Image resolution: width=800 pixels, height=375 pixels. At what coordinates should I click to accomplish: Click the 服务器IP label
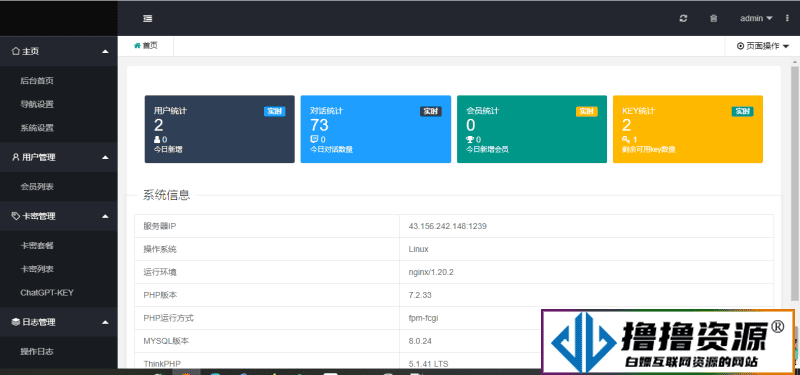(x=160, y=226)
